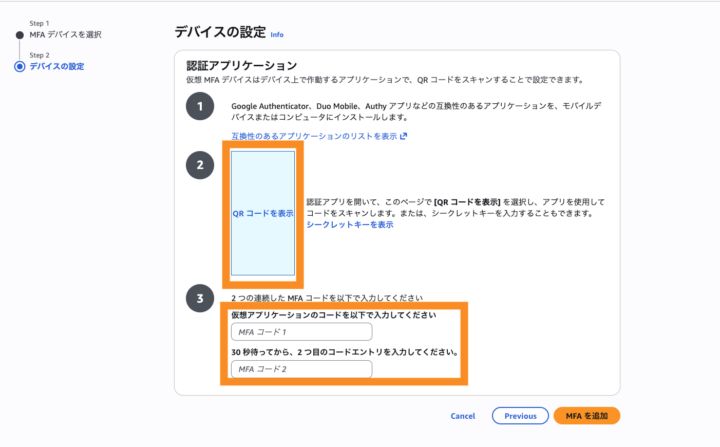Open 互換性のあるアプリケーションのリストを表示 link
The width and height of the screenshot is (720, 447).
[x=314, y=136]
